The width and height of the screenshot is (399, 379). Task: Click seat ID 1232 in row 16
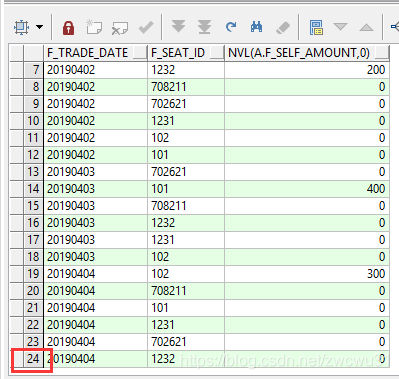[x=163, y=223]
